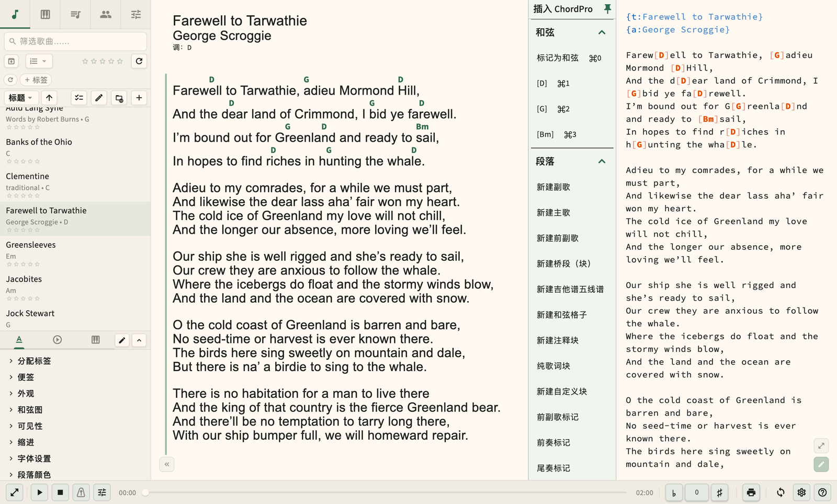
Task: Click the + 标签 tag button
Action: point(36,80)
